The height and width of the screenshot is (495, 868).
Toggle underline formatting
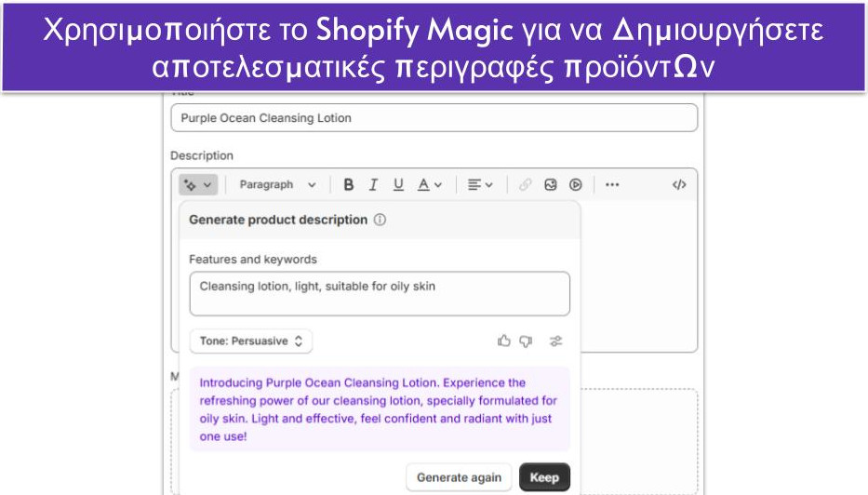[x=398, y=185]
